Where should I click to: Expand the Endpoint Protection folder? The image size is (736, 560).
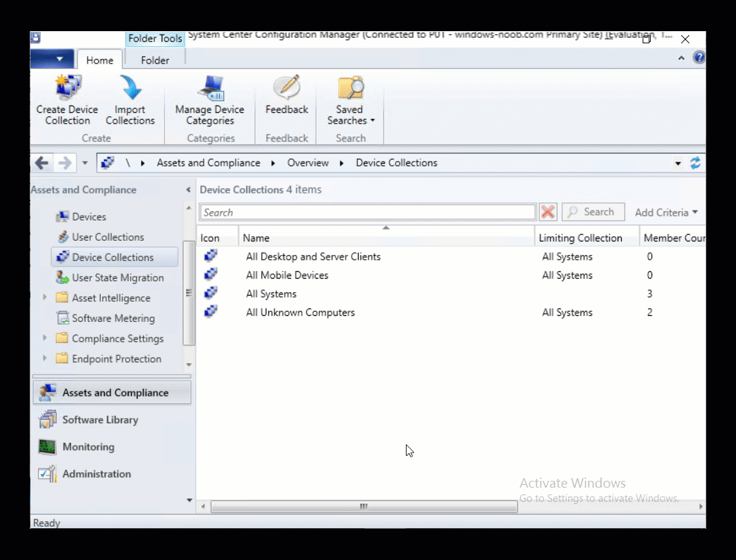tap(45, 358)
